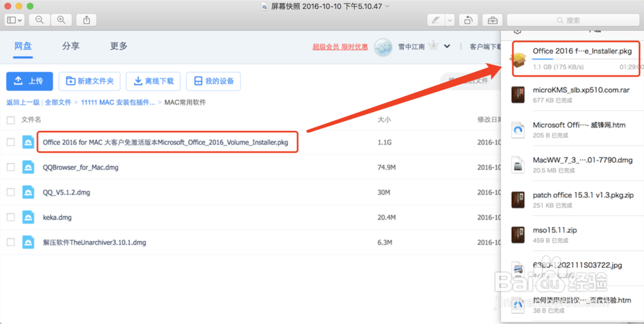Check the 解压软件TheUnarchiver row checkbox
The image size is (644, 324).
click(x=11, y=242)
